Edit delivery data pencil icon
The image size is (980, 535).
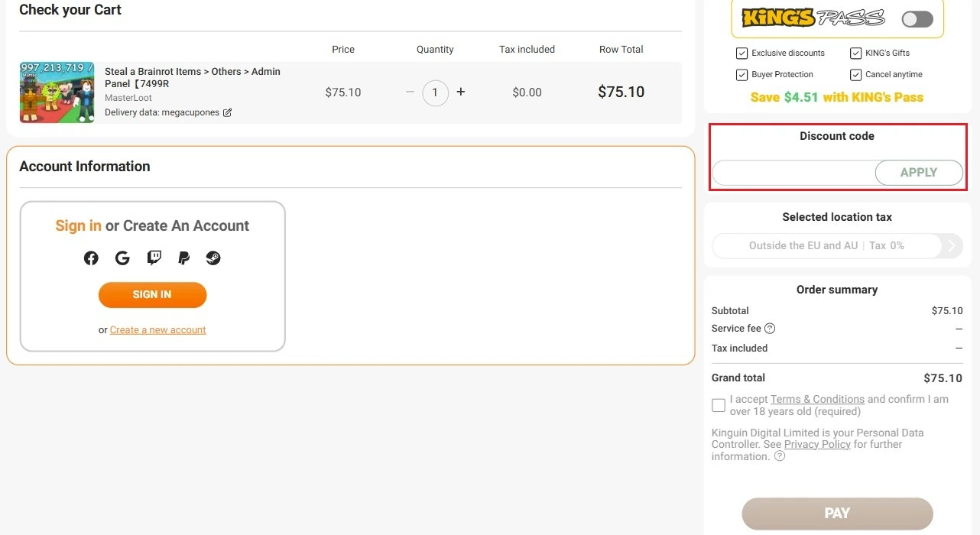(227, 113)
